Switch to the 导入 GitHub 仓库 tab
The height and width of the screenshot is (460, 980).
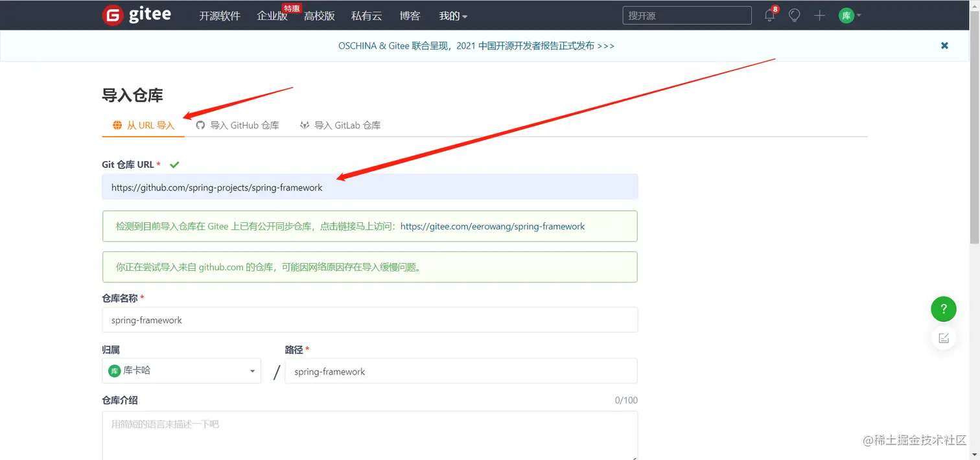(237, 125)
